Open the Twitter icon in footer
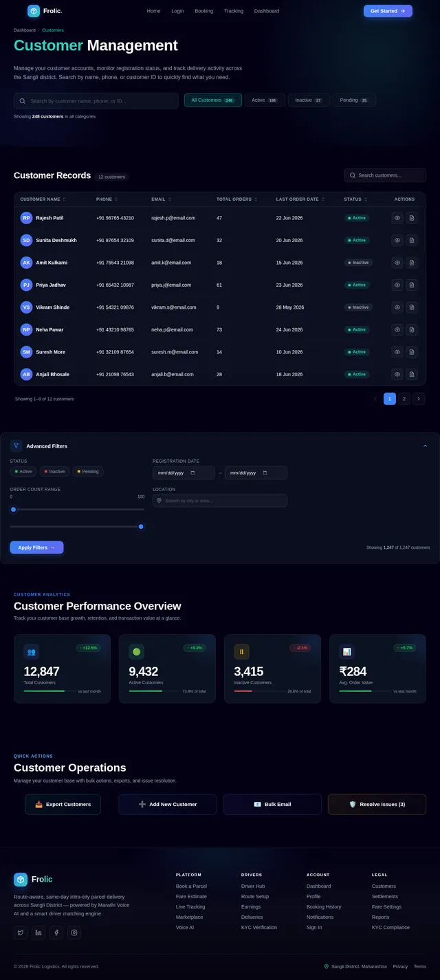Viewport: 440px width, 980px height. (21, 933)
